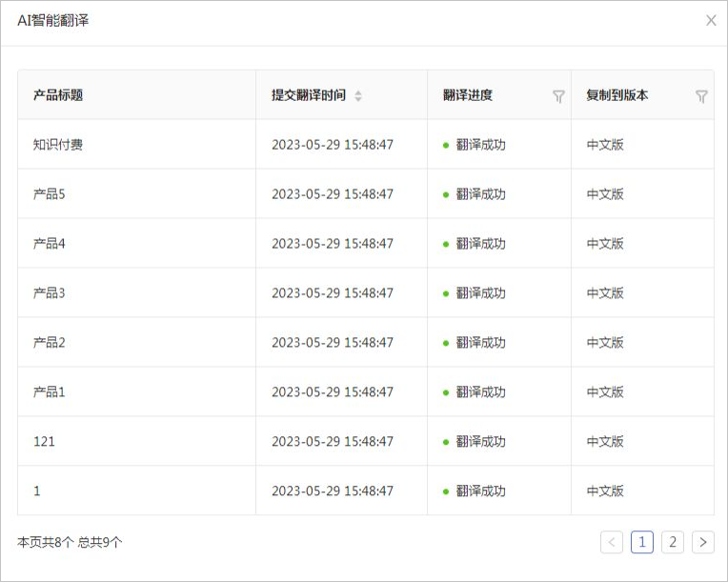Screen dimensions: 728x582
Task: Select page 1 in pagination
Action: pyautogui.click(x=642, y=542)
